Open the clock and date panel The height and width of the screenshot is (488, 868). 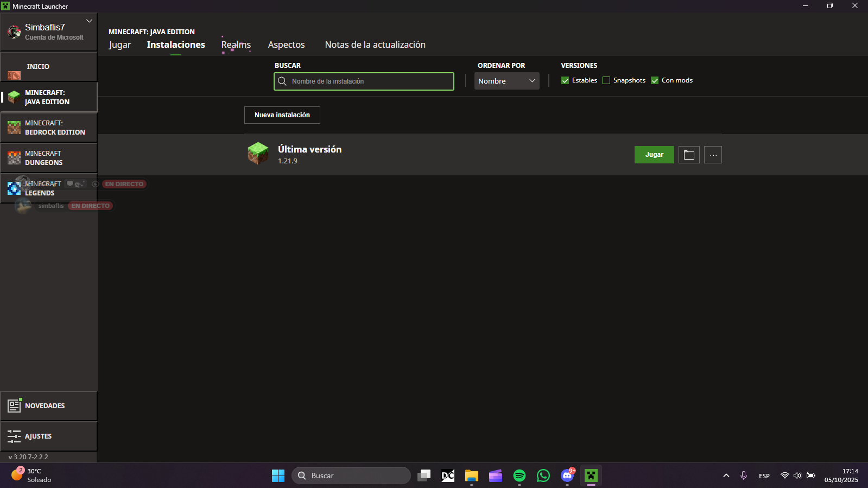(x=841, y=476)
